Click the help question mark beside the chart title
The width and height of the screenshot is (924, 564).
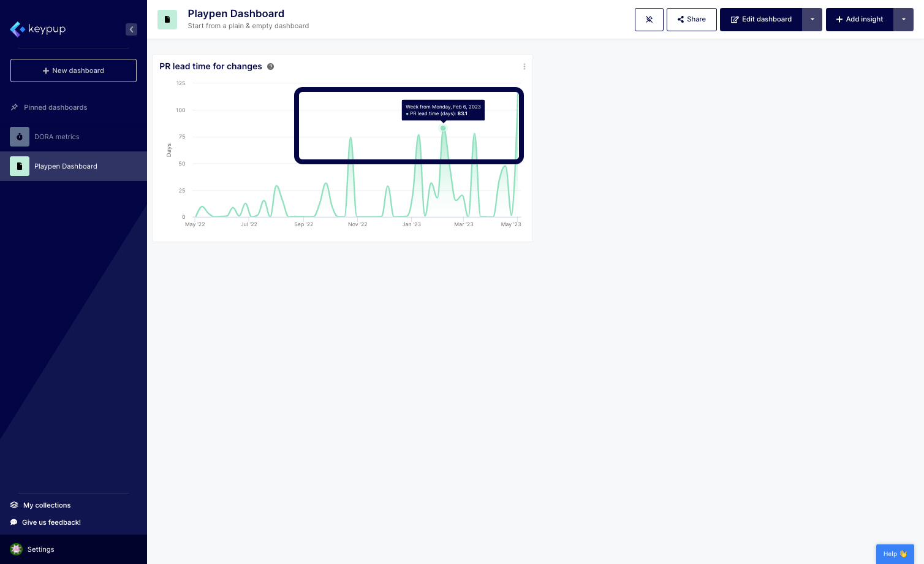[270, 67]
